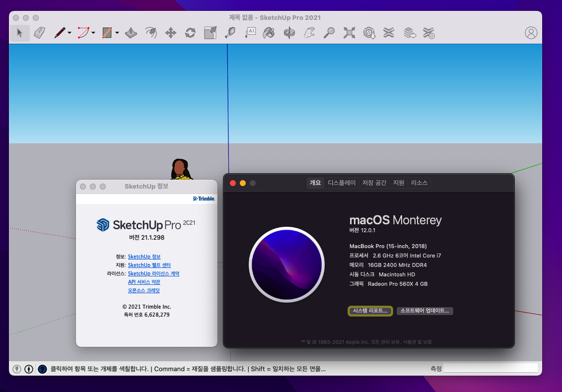Close the macOS about window

(x=233, y=183)
